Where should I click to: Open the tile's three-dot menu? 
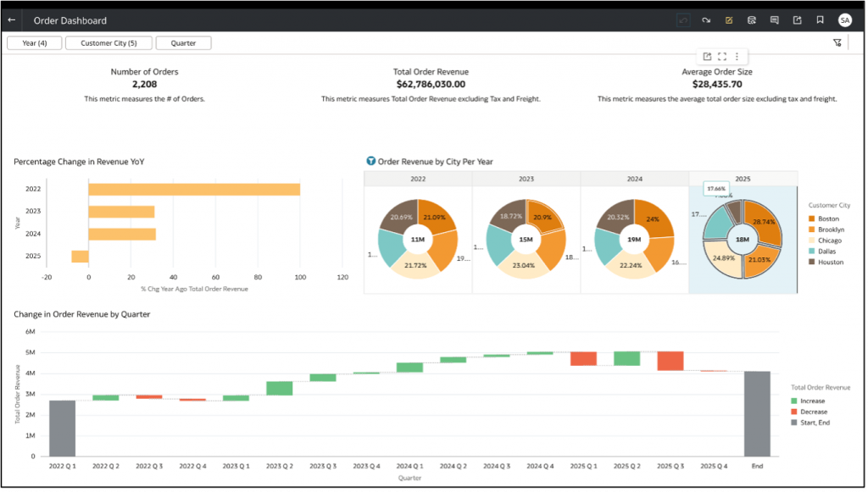coord(737,57)
